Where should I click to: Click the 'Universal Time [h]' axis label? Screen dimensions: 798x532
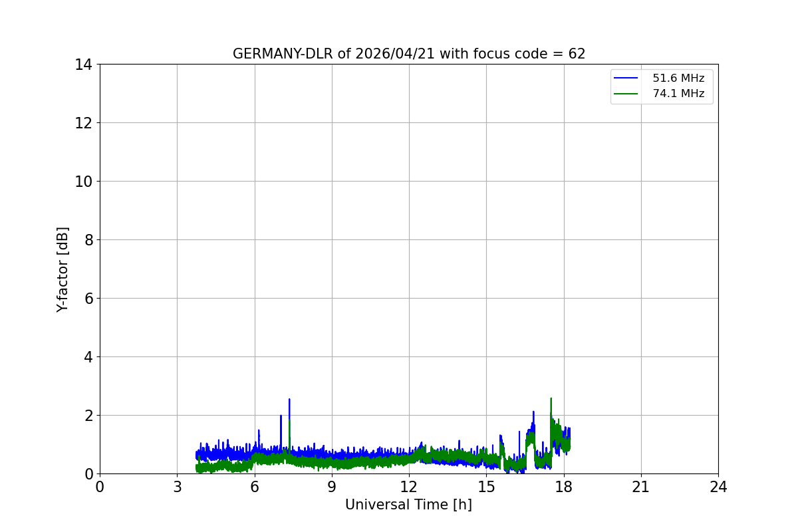pyautogui.click(x=408, y=505)
